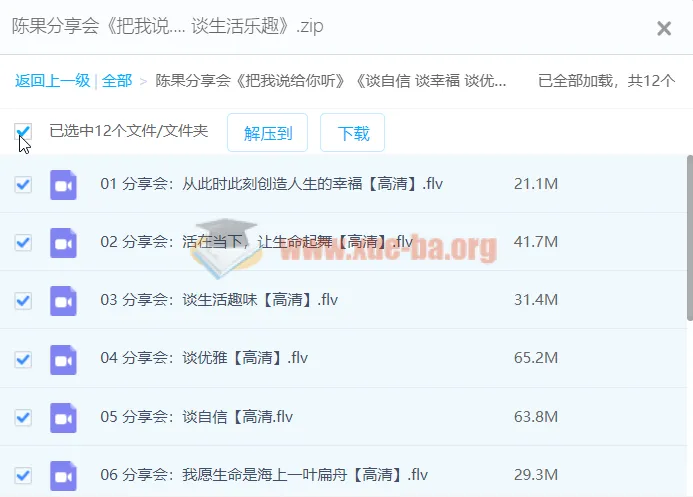Toggle the select-all files checkbox
Viewport: 693px width, 497px height.
(23, 132)
